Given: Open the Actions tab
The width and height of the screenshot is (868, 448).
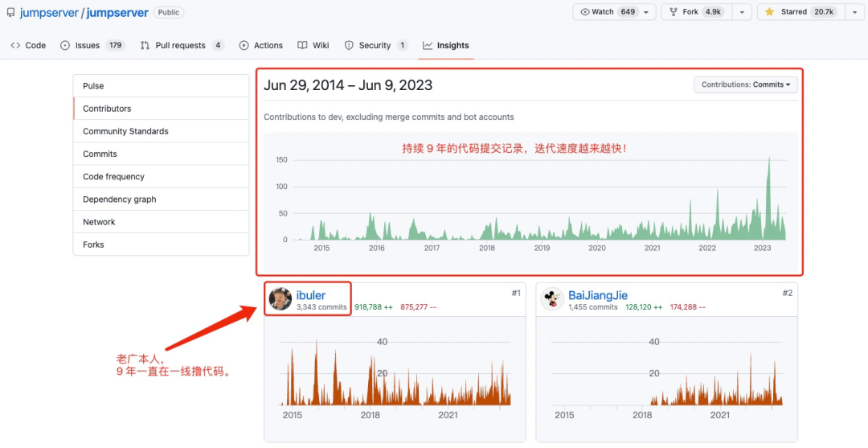Looking at the screenshot, I should coord(260,45).
